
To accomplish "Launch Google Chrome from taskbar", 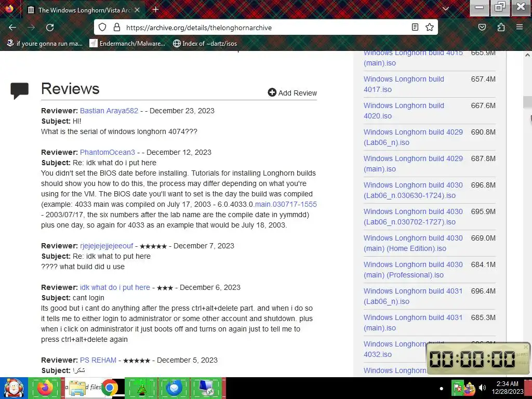I will point(109,388).
